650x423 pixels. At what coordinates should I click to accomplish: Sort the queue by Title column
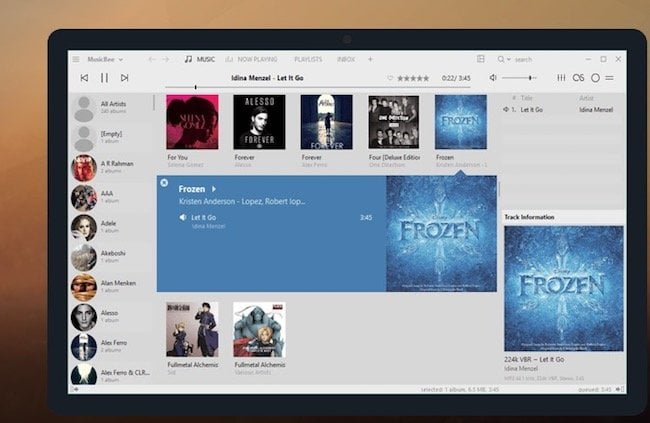tap(526, 98)
